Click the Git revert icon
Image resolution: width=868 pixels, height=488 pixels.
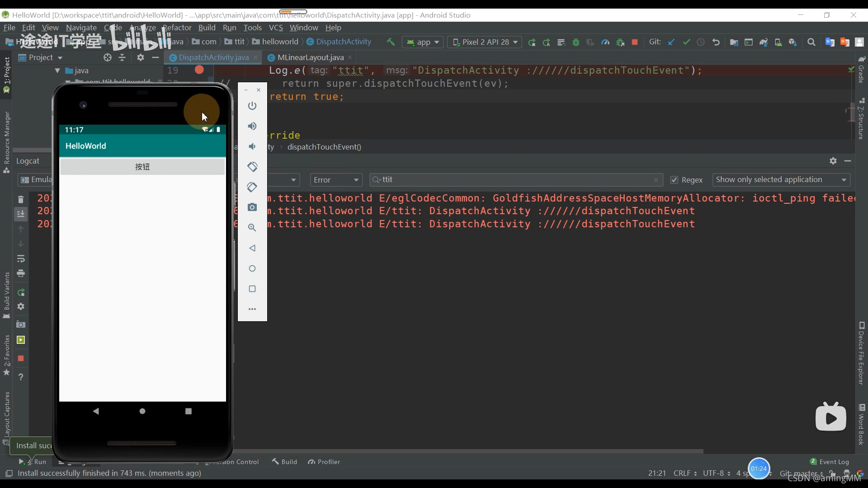click(x=716, y=42)
